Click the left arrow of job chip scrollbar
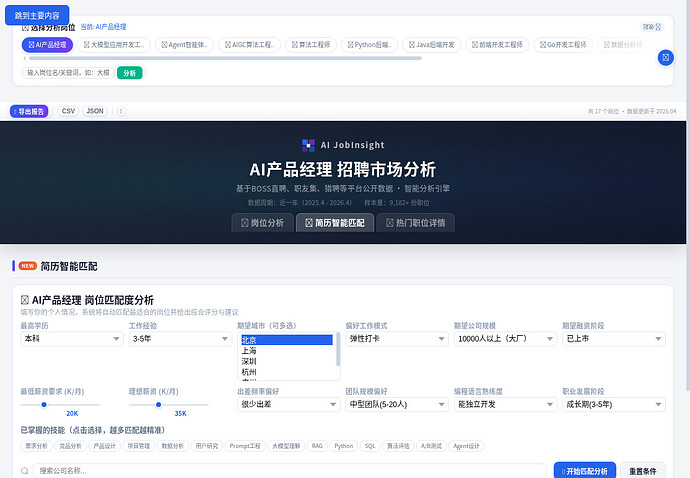This screenshot has height=478, width=690. [25, 58]
